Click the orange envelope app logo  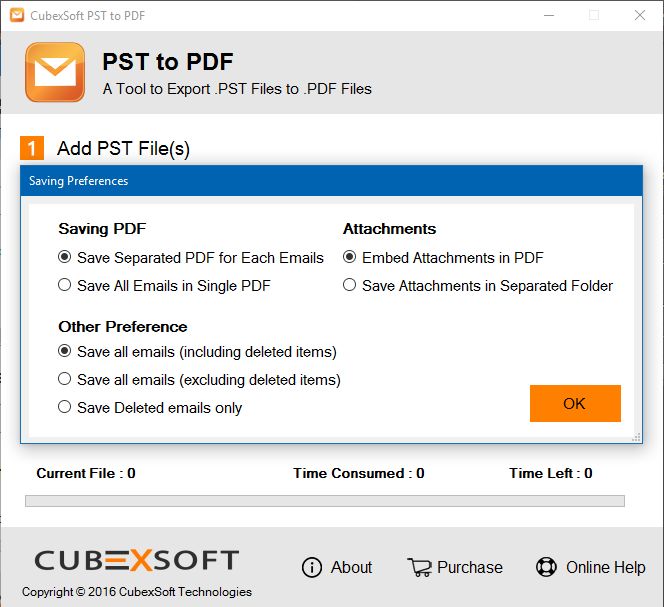point(55,72)
